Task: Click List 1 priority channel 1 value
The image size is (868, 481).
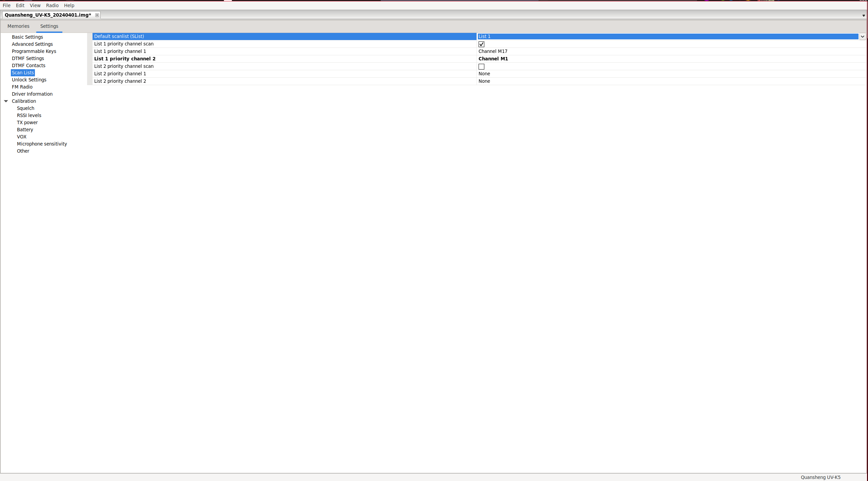Action: click(x=493, y=51)
